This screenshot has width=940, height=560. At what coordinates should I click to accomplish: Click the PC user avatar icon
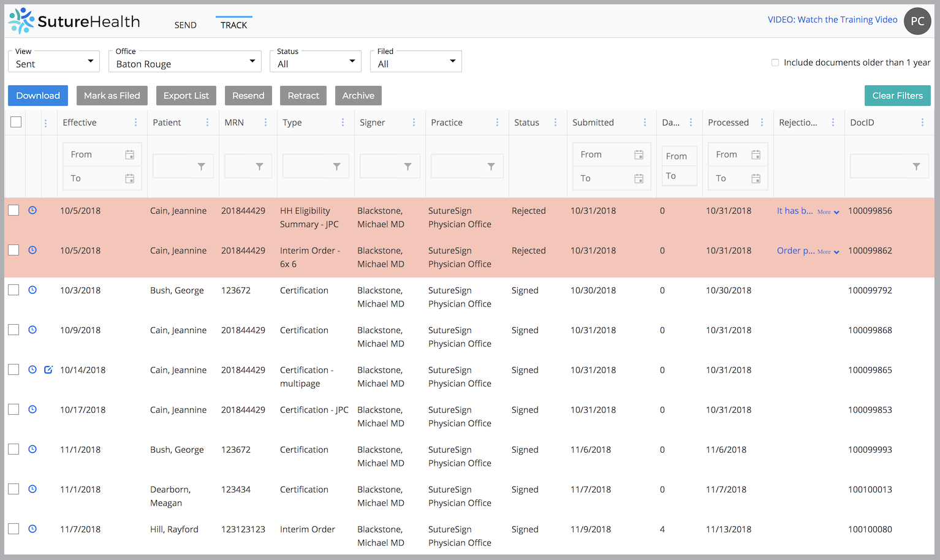tap(917, 21)
